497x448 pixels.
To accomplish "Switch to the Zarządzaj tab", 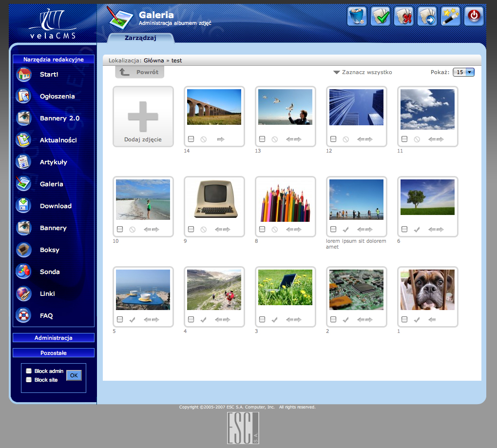I will [140, 38].
